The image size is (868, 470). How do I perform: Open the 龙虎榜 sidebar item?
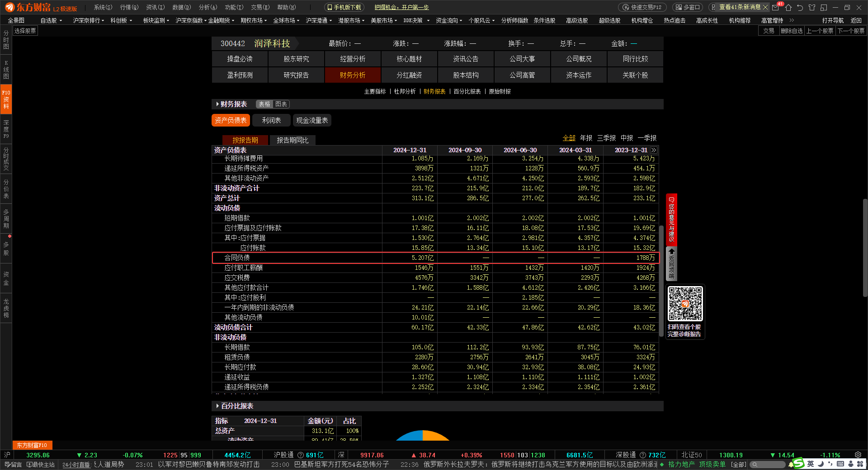pyautogui.click(x=6, y=308)
